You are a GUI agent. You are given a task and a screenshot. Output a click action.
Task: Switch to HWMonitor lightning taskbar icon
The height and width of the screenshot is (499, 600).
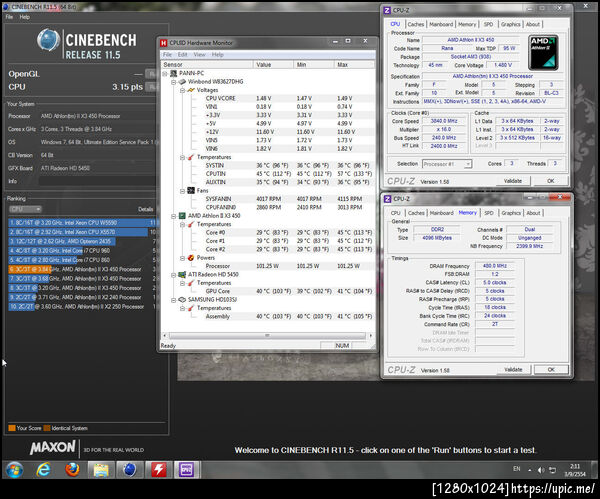pyautogui.click(x=158, y=470)
